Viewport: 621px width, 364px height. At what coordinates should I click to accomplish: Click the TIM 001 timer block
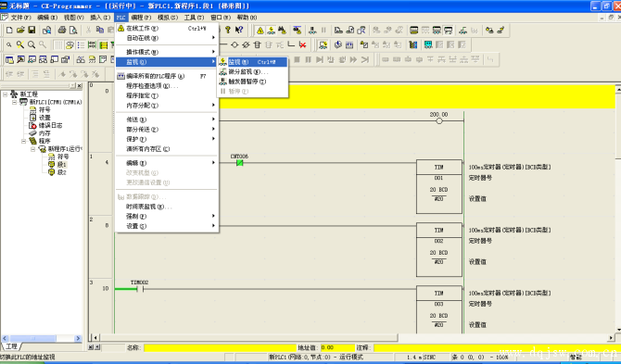tap(438, 186)
